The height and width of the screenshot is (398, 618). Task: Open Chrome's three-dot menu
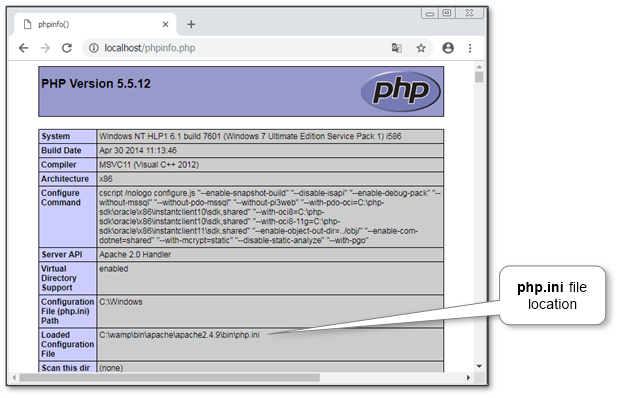470,48
